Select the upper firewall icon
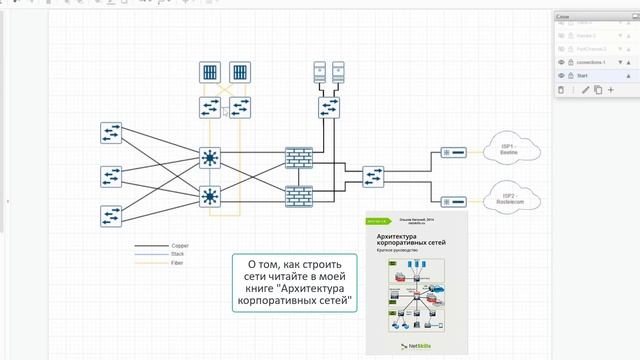The width and height of the screenshot is (640, 360). click(x=299, y=158)
